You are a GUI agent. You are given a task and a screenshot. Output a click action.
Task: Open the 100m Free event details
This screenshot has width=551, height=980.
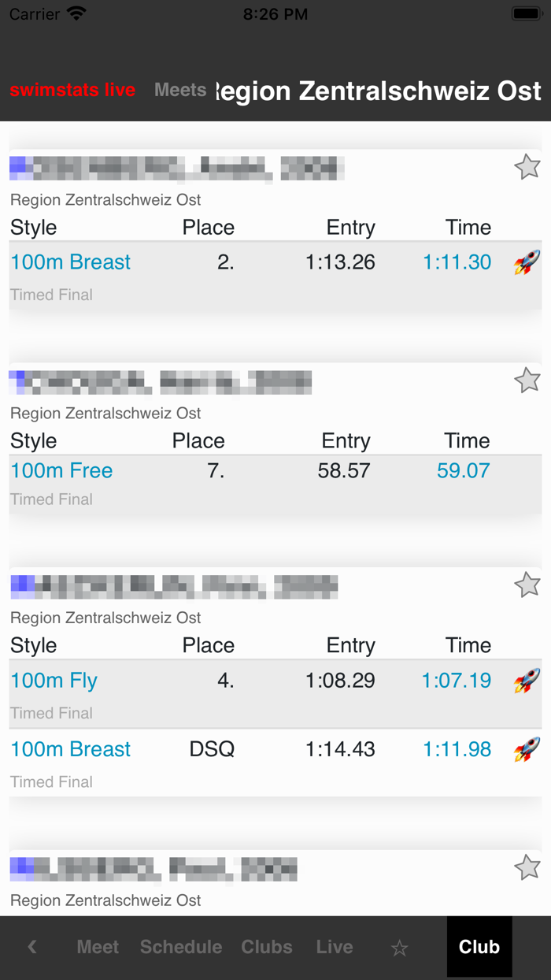click(x=61, y=470)
